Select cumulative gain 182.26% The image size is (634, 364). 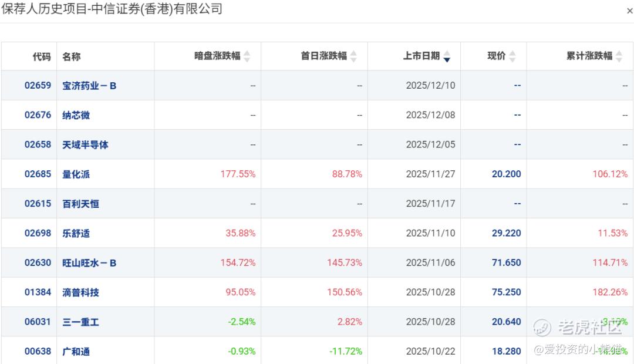point(610,292)
